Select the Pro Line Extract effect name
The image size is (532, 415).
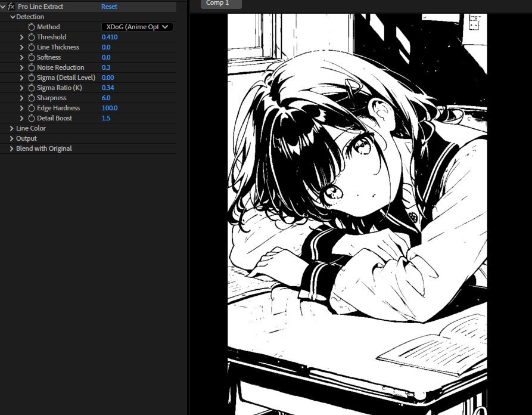pyautogui.click(x=41, y=7)
